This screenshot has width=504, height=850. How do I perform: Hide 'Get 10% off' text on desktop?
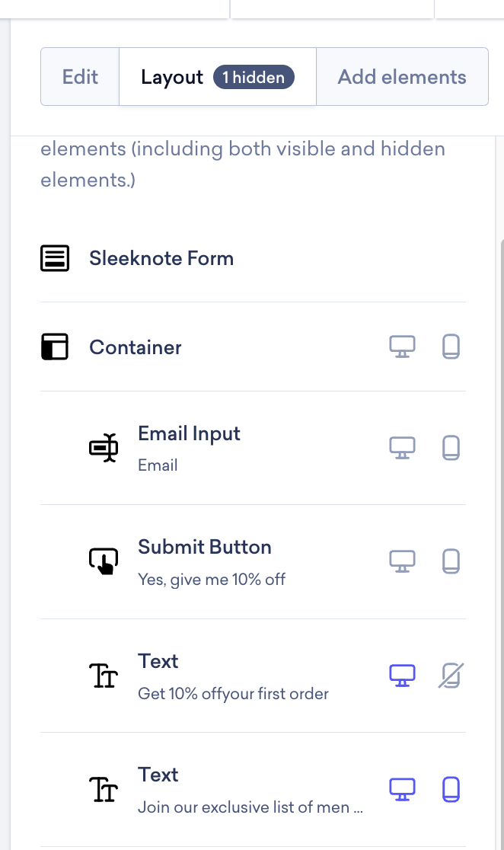[x=402, y=676]
